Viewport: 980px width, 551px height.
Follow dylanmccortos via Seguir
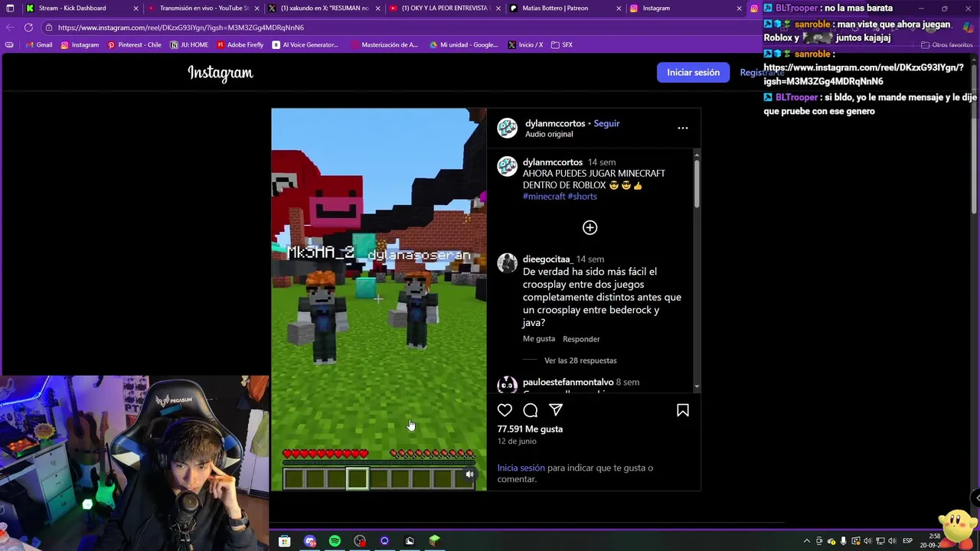tap(606, 123)
